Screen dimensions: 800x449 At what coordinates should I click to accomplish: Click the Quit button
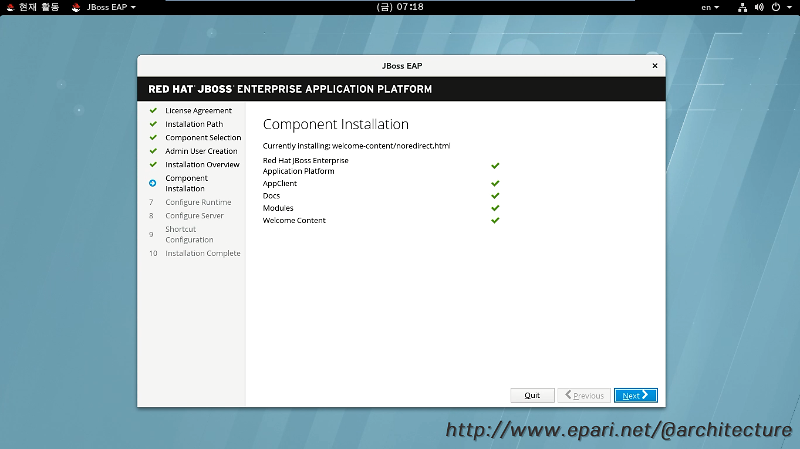tap(532, 395)
